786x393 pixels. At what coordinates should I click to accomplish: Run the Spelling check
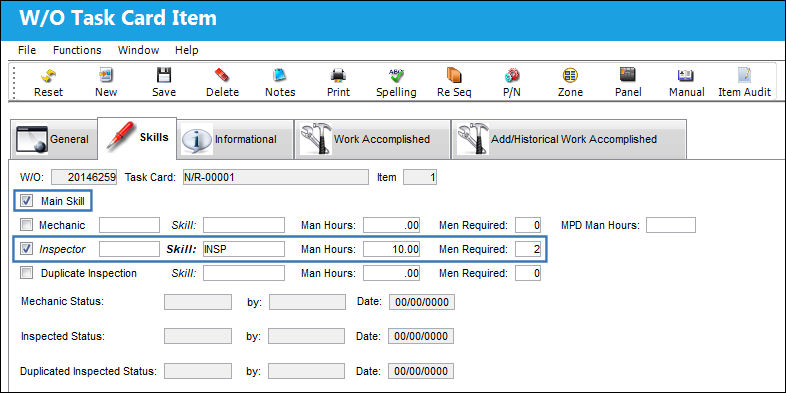pos(396,76)
